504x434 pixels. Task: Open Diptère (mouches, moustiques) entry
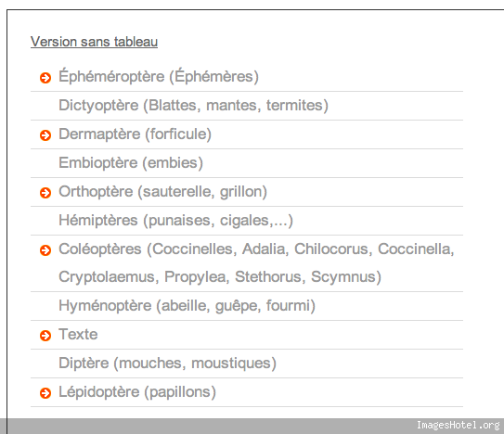click(x=167, y=363)
